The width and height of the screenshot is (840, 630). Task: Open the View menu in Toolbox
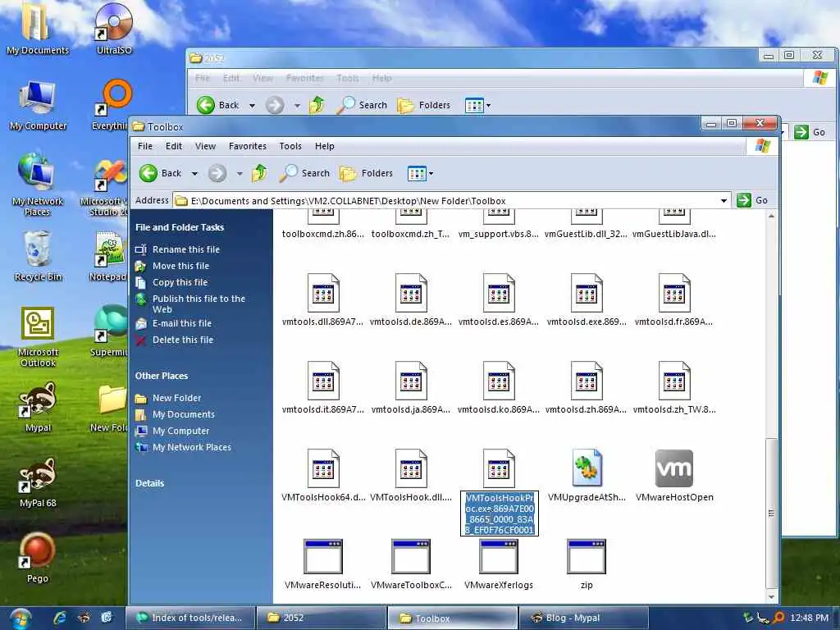point(205,146)
